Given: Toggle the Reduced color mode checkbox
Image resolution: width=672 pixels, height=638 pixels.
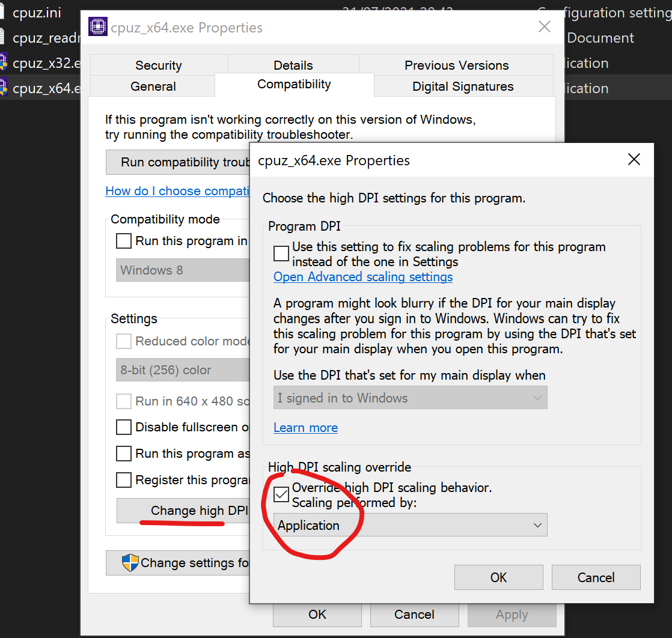Looking at the screenshot, I should [x=124, y=341].
